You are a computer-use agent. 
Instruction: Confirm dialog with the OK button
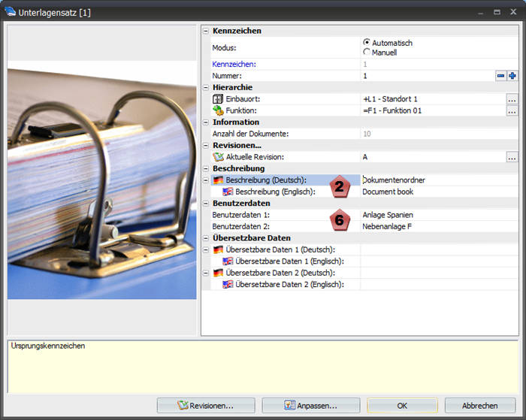pos(402,406)
